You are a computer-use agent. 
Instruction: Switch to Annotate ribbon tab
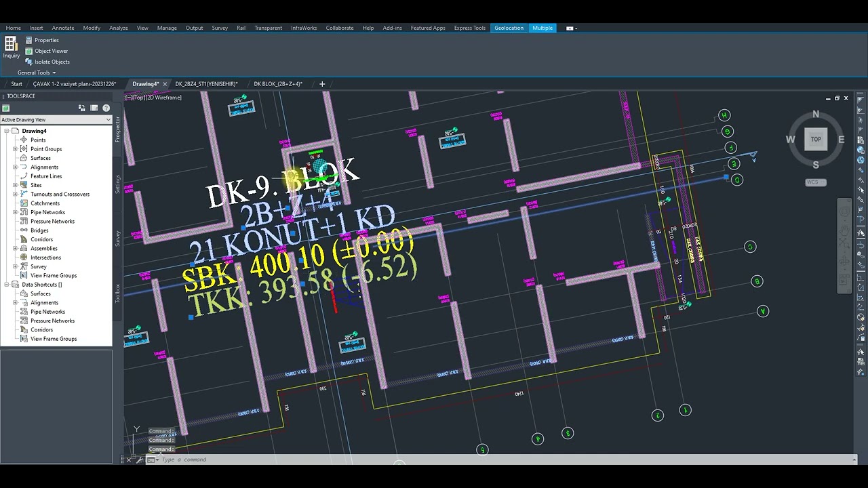63,28
